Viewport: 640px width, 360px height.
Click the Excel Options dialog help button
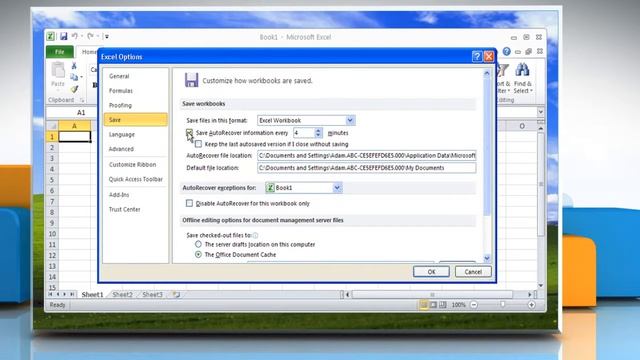[477, 56]
